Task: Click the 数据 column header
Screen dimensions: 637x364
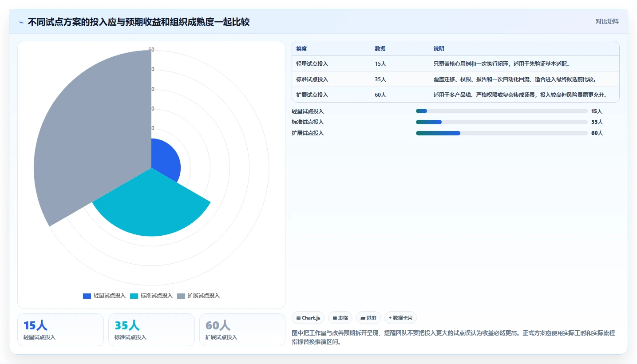Action: pyautogui.click(x=380, y=49)
